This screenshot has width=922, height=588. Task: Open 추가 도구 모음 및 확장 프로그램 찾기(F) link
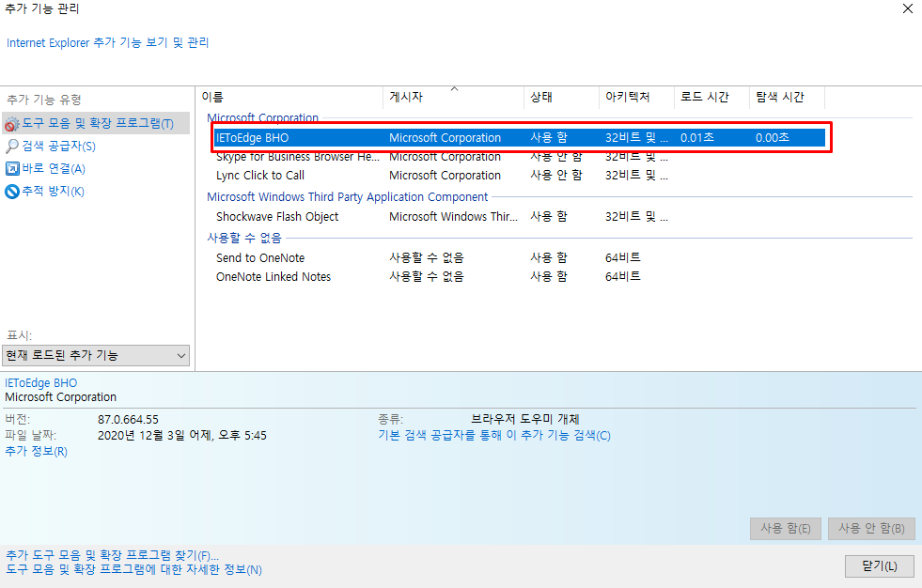[x=112, y=555]
